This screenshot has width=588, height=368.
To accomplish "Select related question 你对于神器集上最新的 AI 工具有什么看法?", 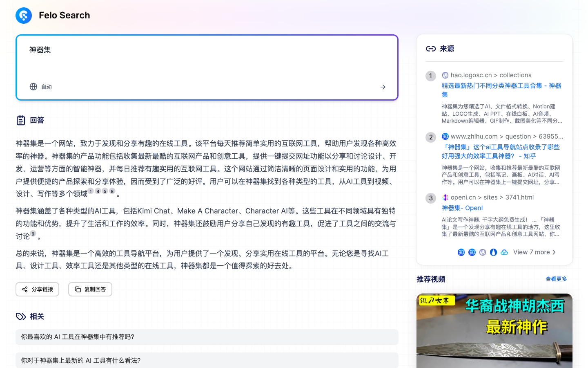I will pyautogui.click(x=207, y=360).
